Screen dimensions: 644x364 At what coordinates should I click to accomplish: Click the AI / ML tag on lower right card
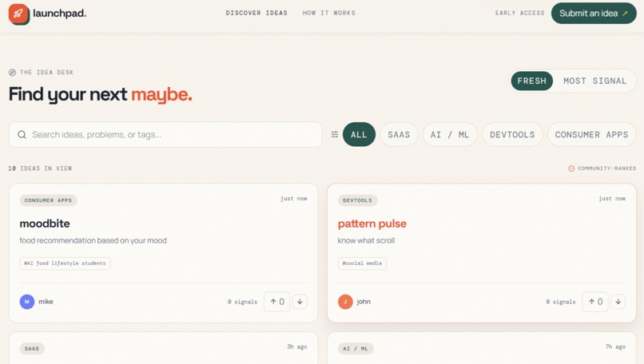(356, 348)
